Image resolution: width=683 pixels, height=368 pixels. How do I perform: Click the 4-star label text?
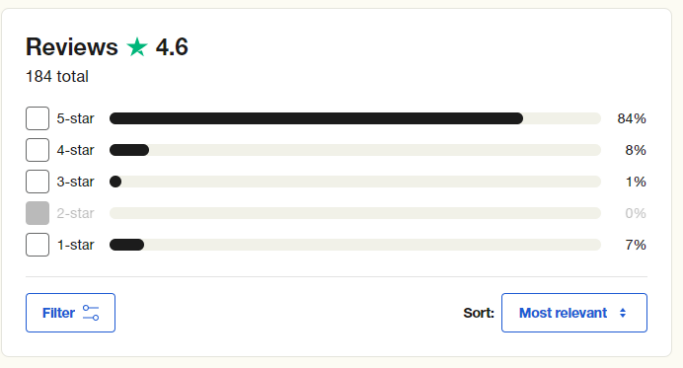[75, 150]
